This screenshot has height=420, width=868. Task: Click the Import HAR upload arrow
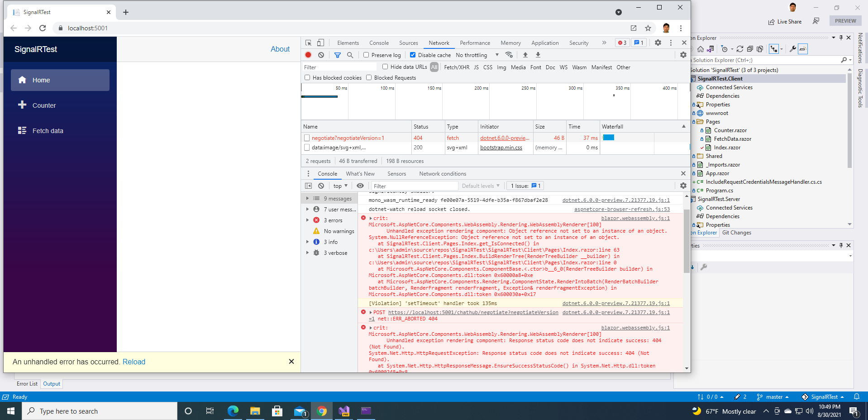(525, 55)
